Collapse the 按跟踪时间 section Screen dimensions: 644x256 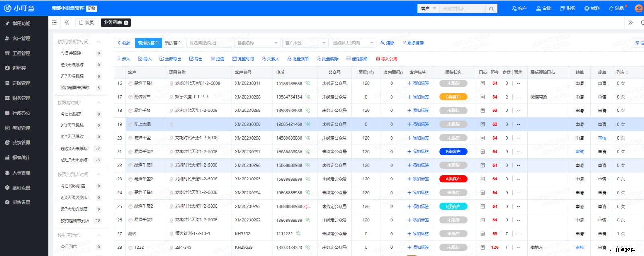point(99,103)
